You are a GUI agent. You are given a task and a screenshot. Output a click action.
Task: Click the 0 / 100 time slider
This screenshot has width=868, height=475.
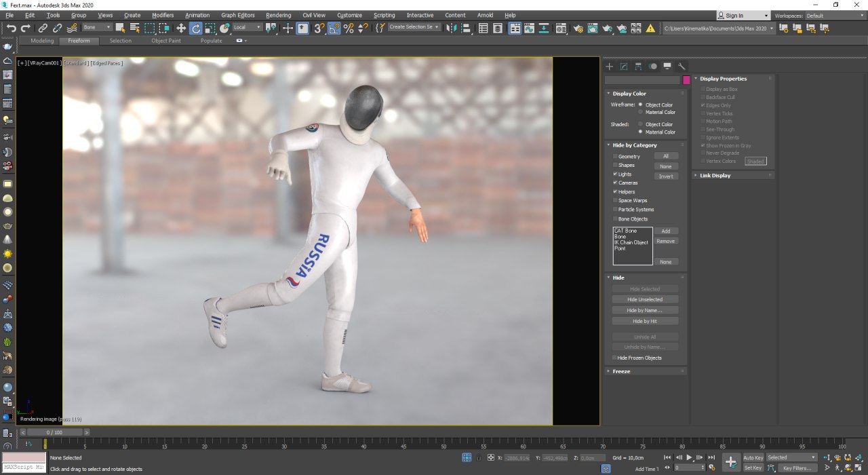coord(54,432)
